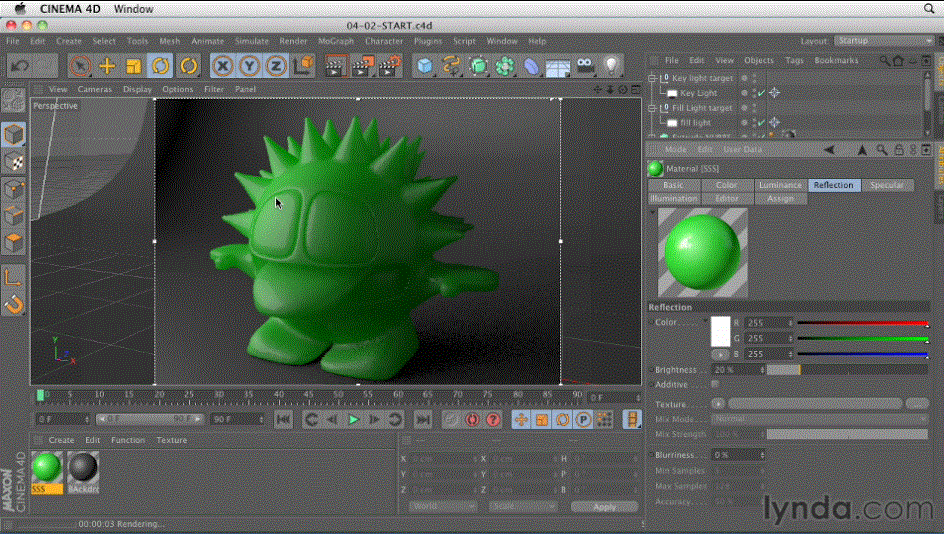944x534 pixels.
Task: Render the active view
Action: pos(336,66)
